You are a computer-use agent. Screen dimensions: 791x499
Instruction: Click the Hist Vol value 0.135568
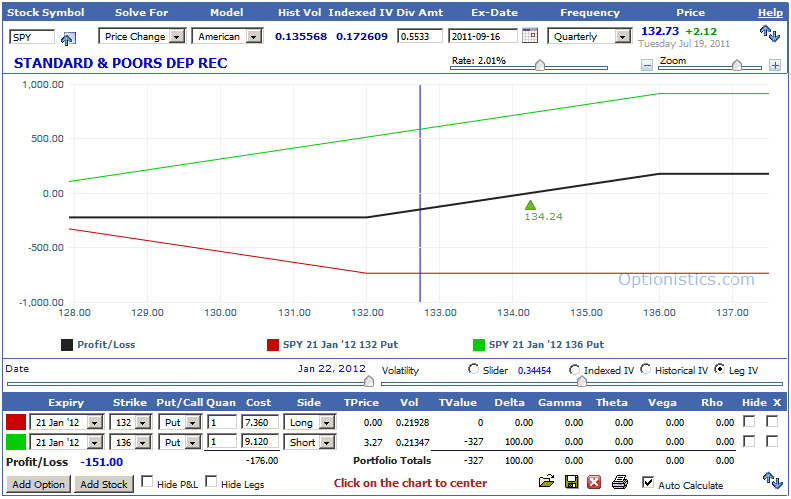coord(301,36)
